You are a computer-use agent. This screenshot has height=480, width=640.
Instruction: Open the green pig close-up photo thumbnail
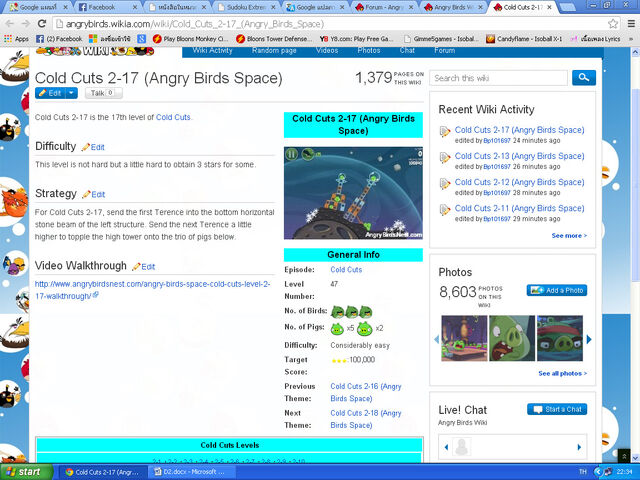(x=512, y=338)
